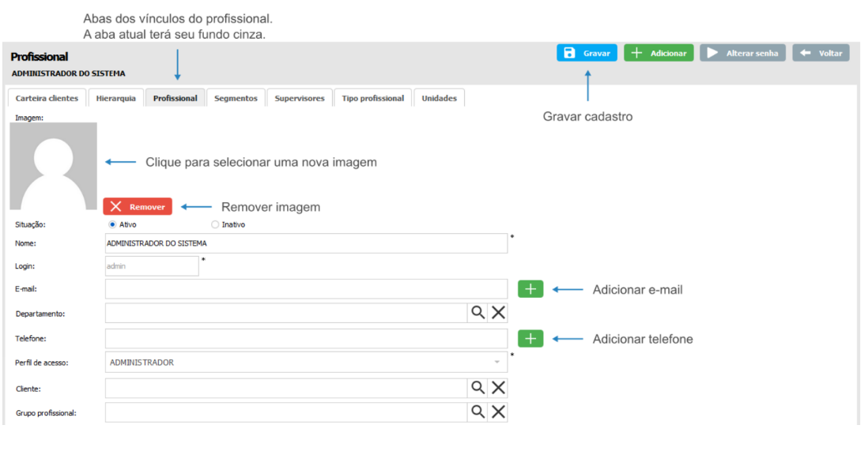Viewport: 868px width, 459px height.
Task: Select the Inativo radio button
Action: [215, 224]
